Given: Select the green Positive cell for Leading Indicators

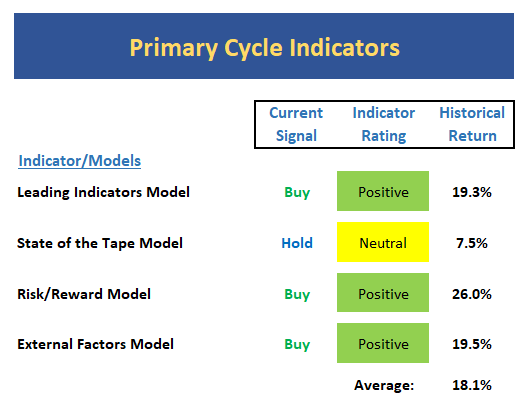Looking at the screenshot, I should coord(383,191).
